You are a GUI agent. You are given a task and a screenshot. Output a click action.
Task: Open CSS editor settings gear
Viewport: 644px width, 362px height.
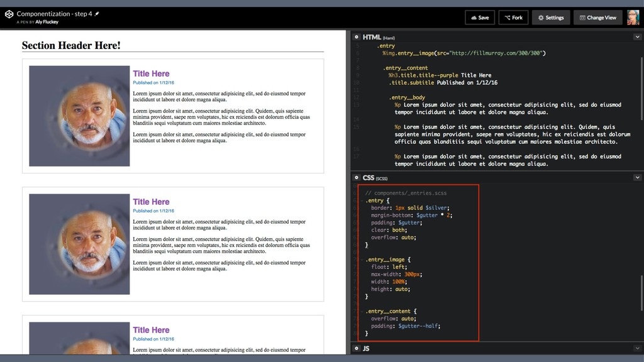coord(357,178)
